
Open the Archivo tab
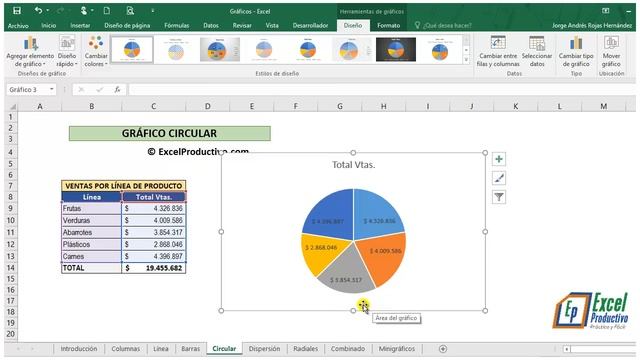pos(18,25)
